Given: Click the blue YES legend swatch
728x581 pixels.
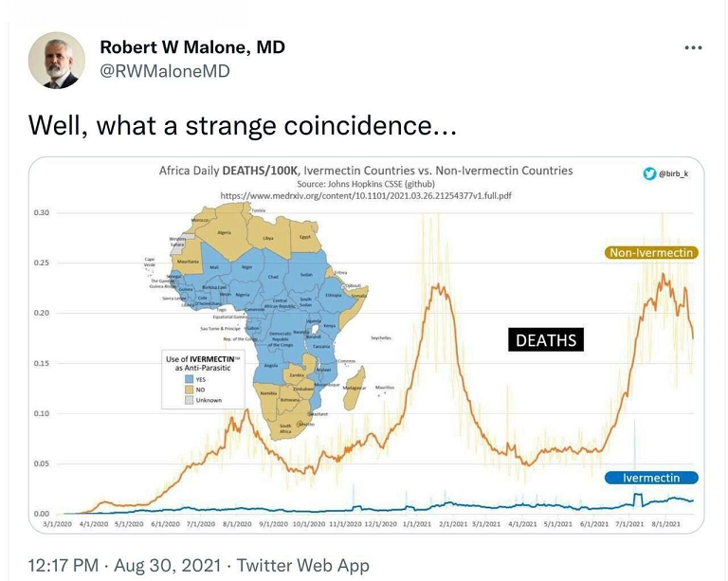Looking at the screenshot, I should [x=188, y=381].
